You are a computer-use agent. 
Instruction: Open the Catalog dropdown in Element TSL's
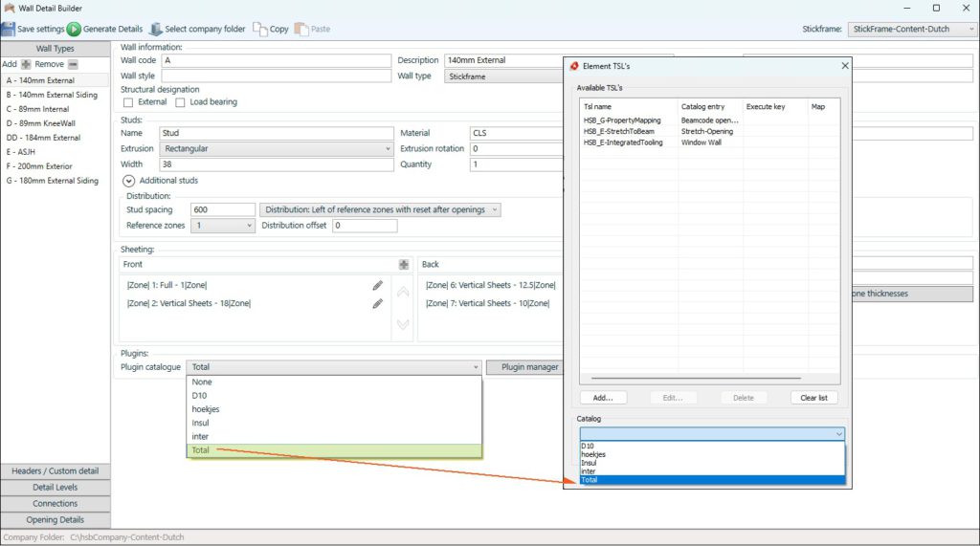(712, 433)
